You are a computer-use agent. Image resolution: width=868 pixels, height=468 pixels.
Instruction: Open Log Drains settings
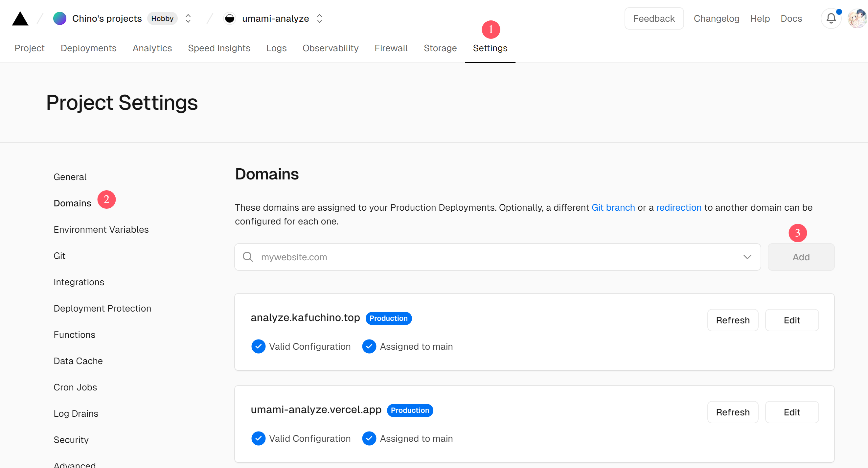click(x=76, y=414)
